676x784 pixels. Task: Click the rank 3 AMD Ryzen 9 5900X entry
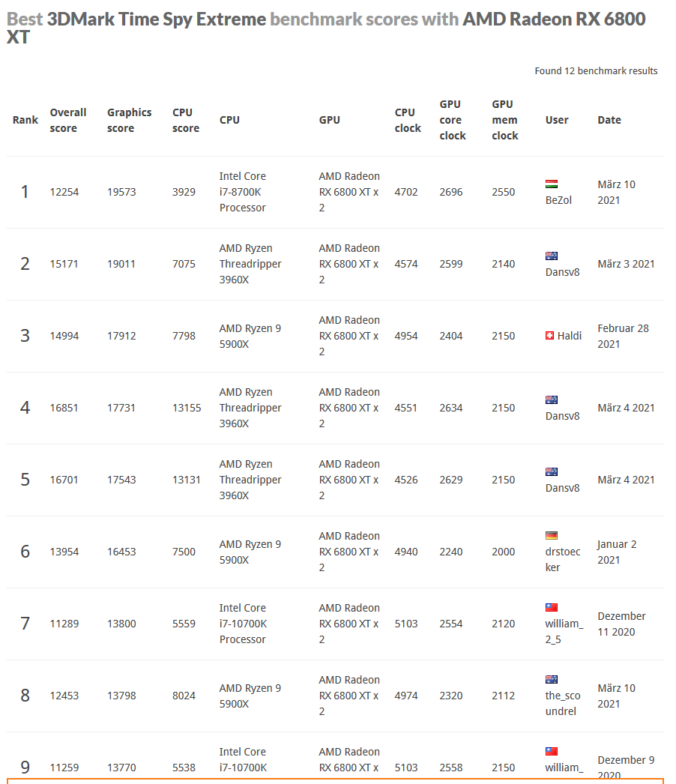pyautogui.click(x=250, y=336)
